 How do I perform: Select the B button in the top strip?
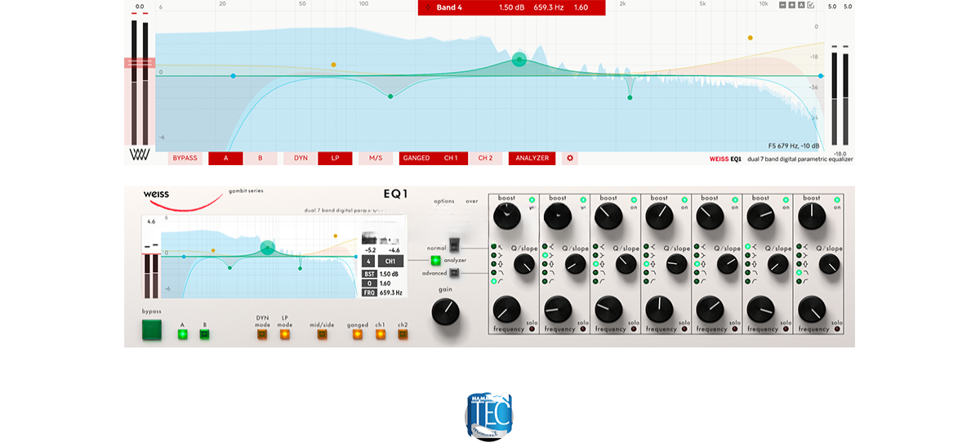[x=261, y=158]
